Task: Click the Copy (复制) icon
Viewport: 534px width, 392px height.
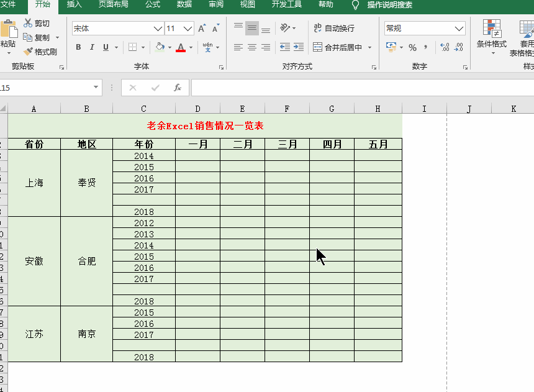Action: [27, 37]
